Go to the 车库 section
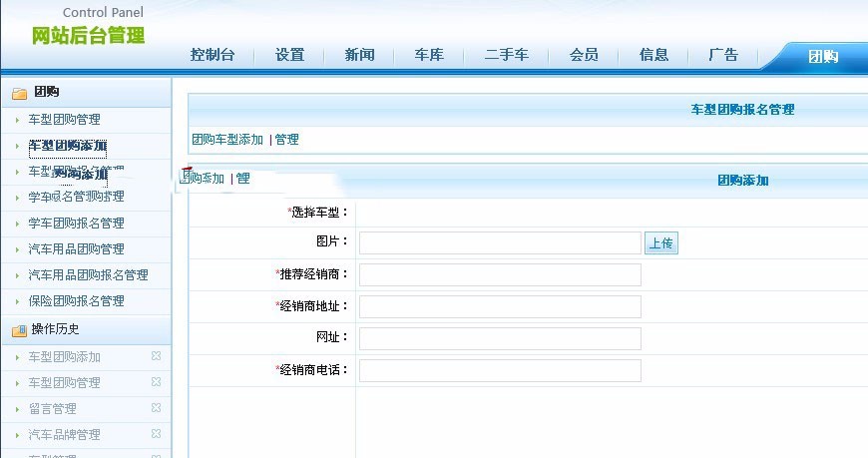This screenshot has width=868, height=458. point(429,55)
